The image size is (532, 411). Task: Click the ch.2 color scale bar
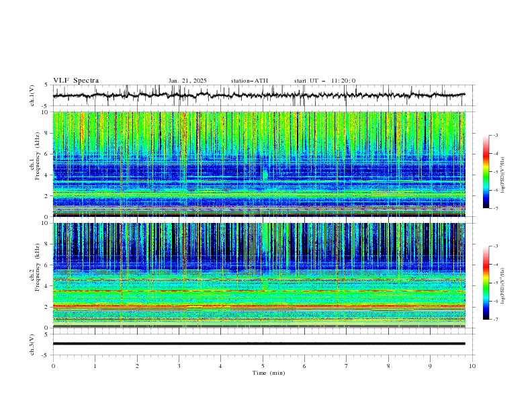pyautogui.click(x=486, y=283)
